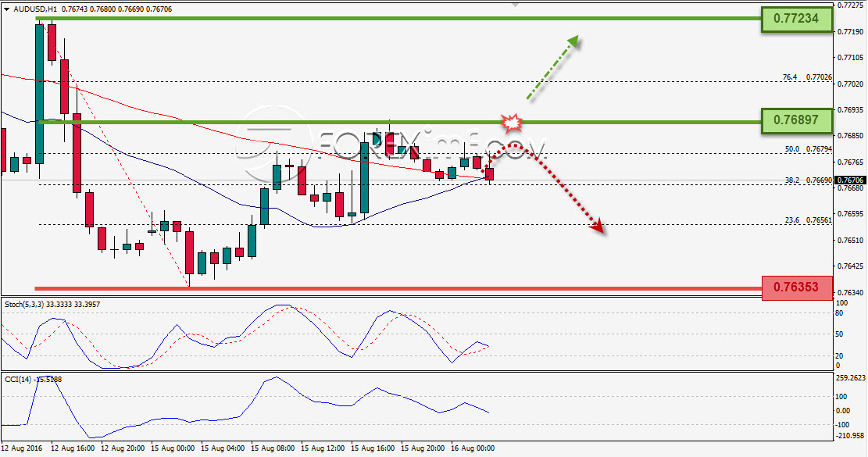The image size is (868, 457).
Task: Click the 15 Aug 08:00 time label
Action: pyautogui.click(x=273, y=448)
